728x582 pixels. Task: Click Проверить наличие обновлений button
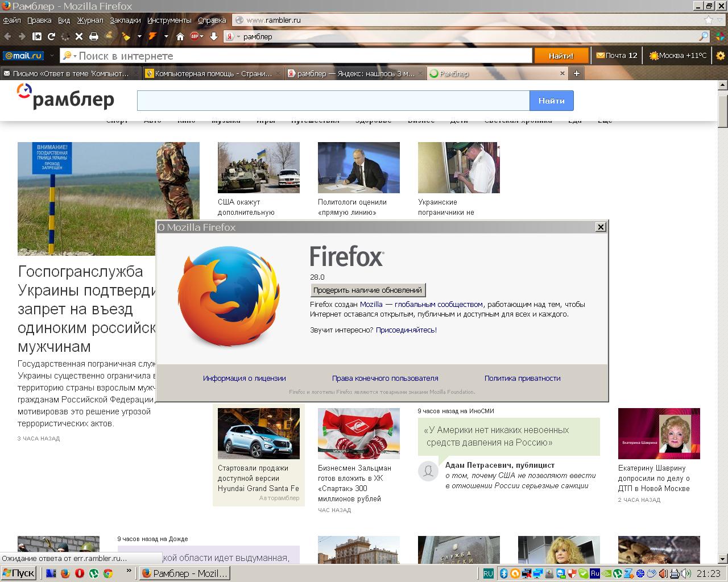coord(368,290)
